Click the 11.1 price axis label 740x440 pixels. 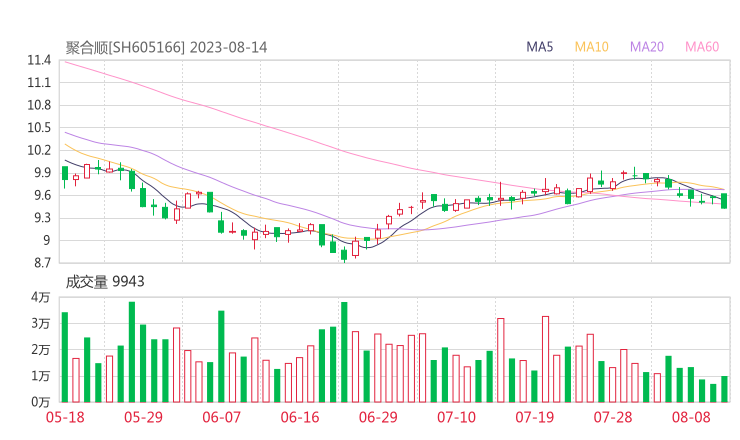[39, 83]
